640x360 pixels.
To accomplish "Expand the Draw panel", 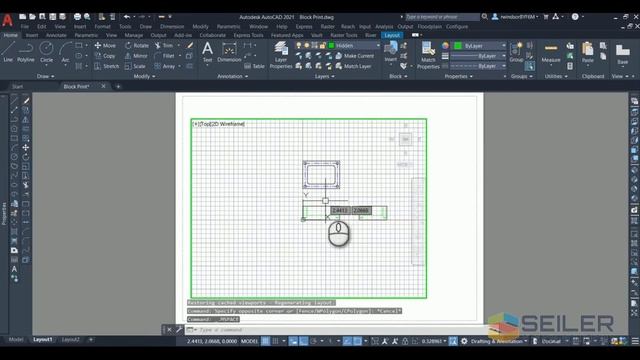I will [45, 76].
